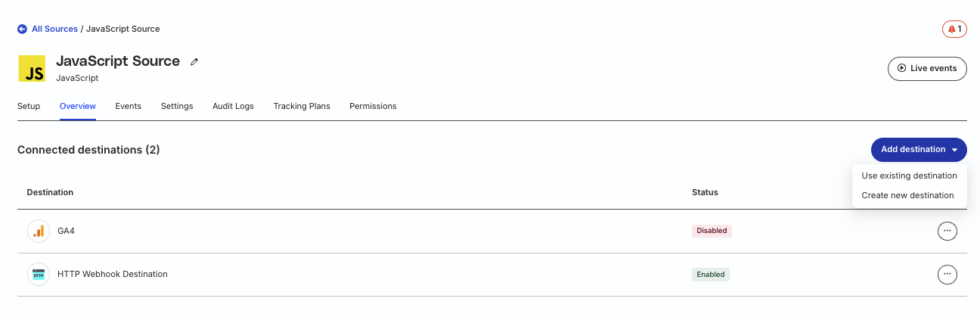980x314 pixels.
Task: Select Use existing destination option
Action: click(909, 176)
